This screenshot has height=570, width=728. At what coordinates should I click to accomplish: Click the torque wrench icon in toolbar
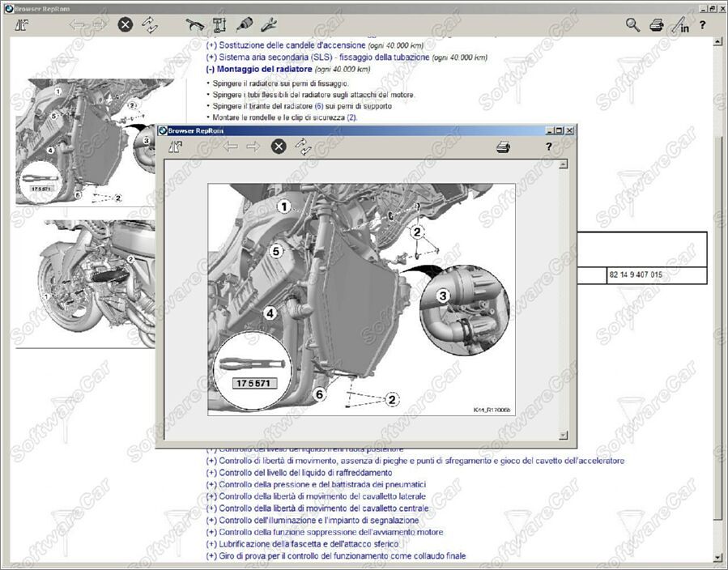point(194,24)
